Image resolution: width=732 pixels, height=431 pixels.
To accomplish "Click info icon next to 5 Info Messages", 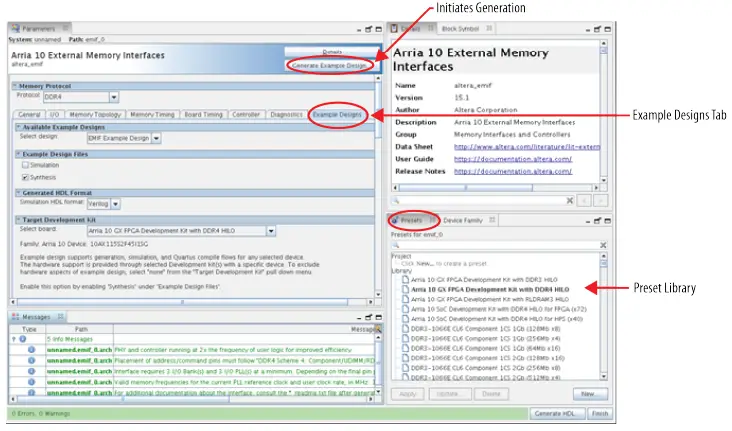I will pyautogui.click(x=22, y=339).
